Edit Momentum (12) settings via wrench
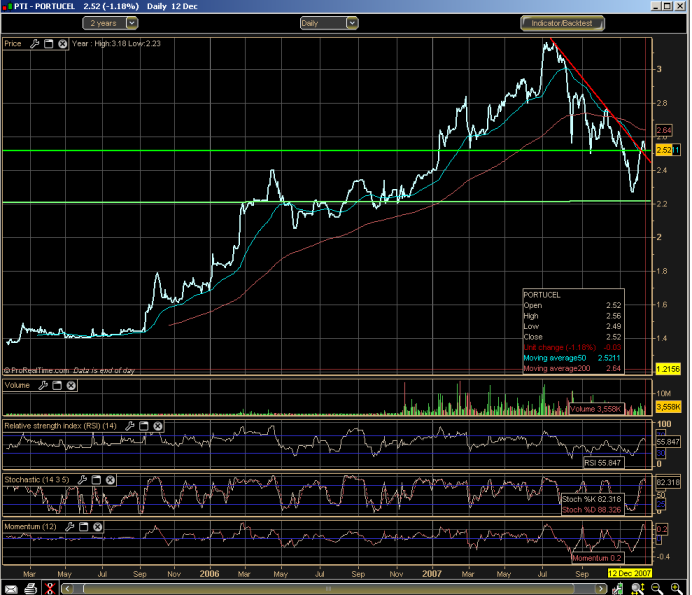 [x=71, y=526]
